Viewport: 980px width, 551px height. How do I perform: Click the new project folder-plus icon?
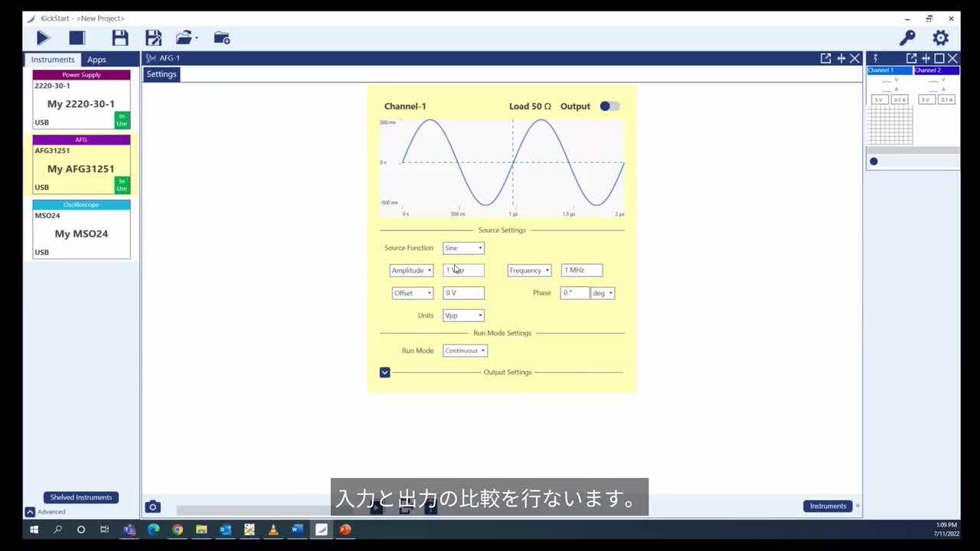pos(221,37)
